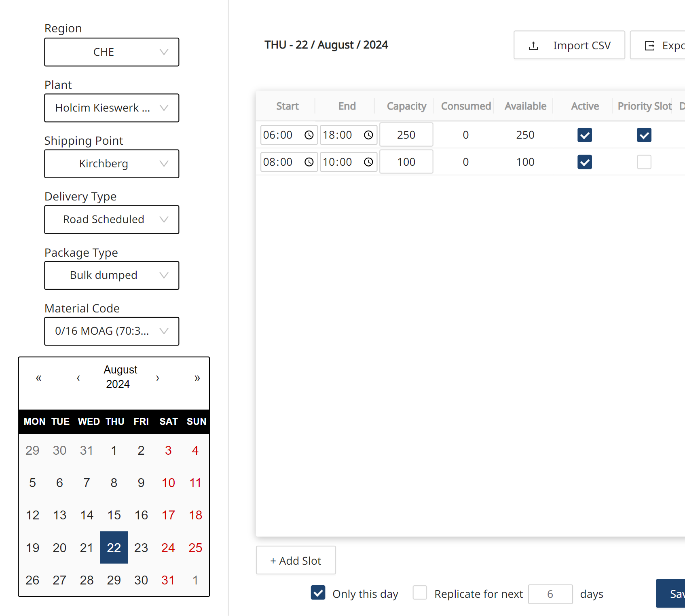Go to previous month in calendar
This screenshot has height=616, width=685.
[x=78, y=378]
